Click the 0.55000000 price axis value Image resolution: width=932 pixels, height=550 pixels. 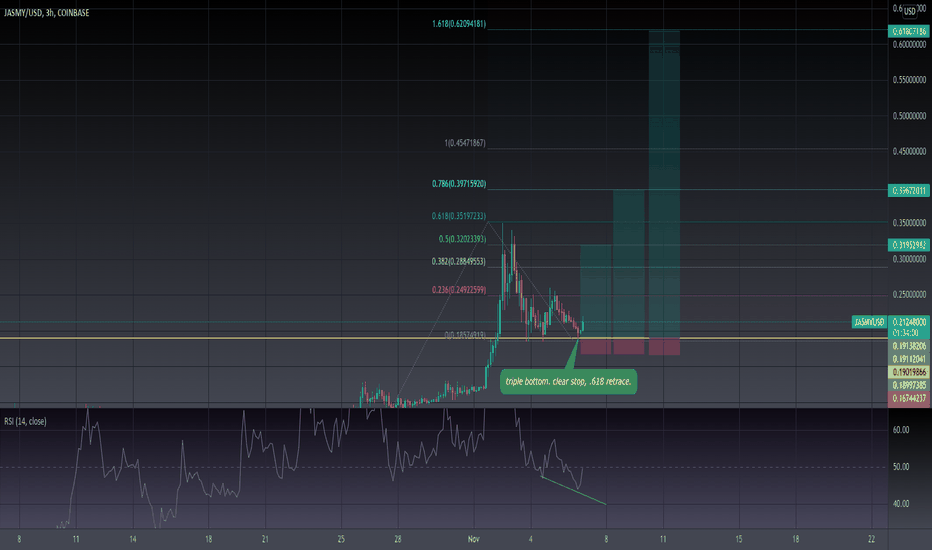point(909,80)
